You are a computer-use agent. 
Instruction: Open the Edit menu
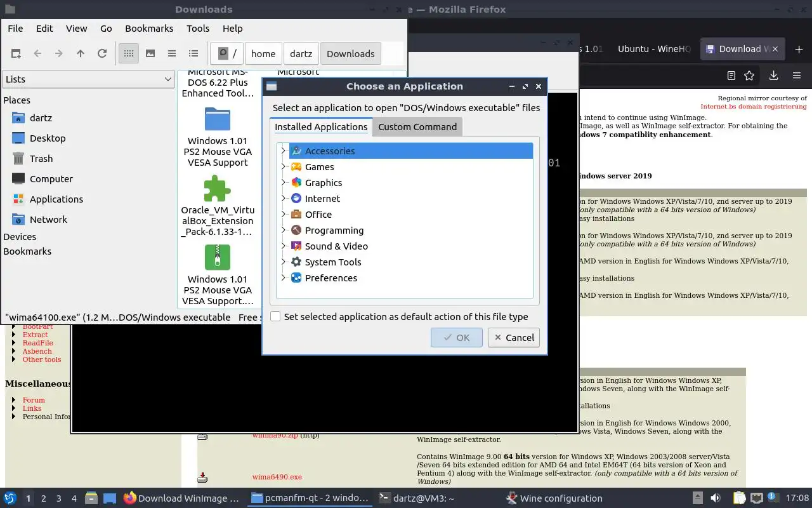44,29
